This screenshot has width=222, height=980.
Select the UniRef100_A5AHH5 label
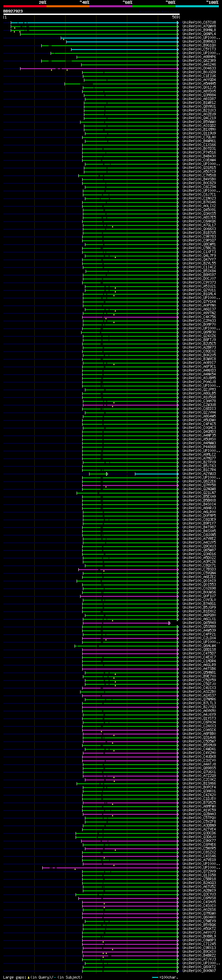coord(199,84)
